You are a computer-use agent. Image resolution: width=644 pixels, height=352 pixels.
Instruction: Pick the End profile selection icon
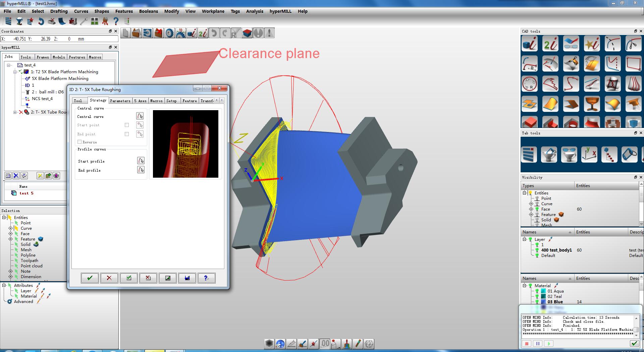[141, 170]
